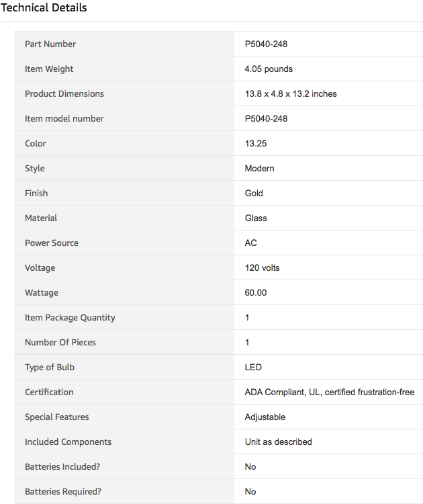Click the Wattage value 60.00
The image size is (423, 504).
[x=256, y=292]
